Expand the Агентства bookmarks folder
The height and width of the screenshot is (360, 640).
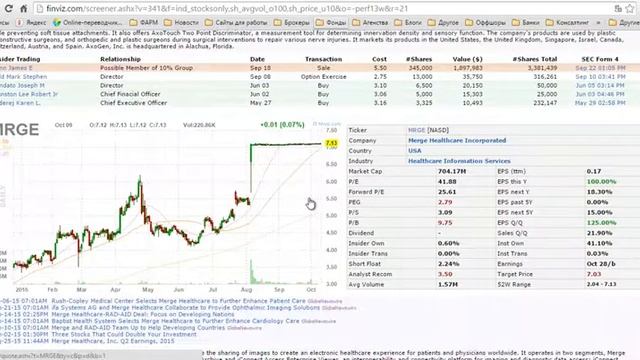(x=370, y=22)
